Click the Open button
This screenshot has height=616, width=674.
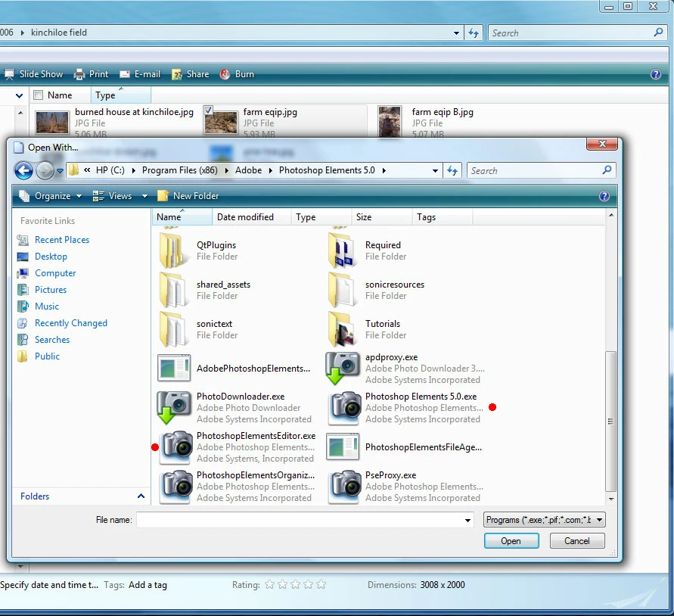pyautogui.click(x=511, y=541)
